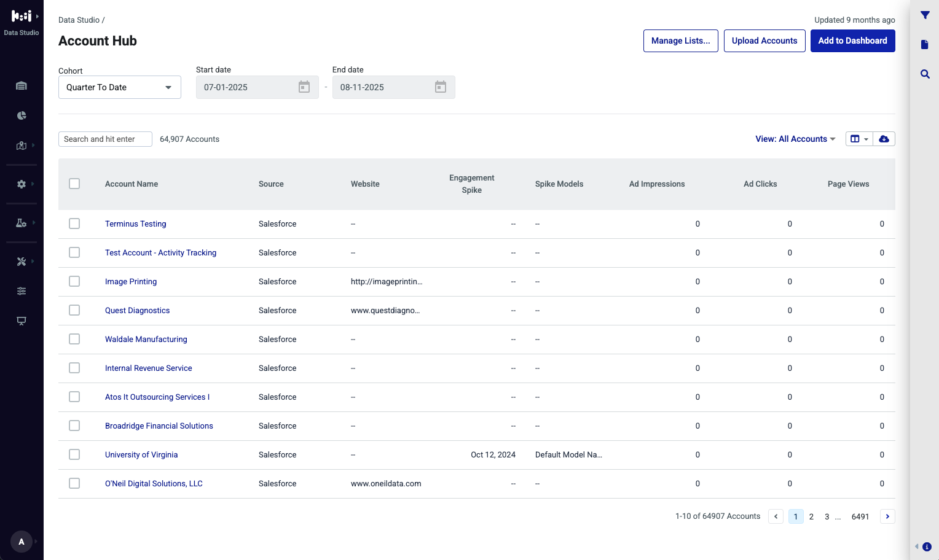Click the Add to Dashboard button
This screenshot has width=939, height=560.
pos(853,41)
